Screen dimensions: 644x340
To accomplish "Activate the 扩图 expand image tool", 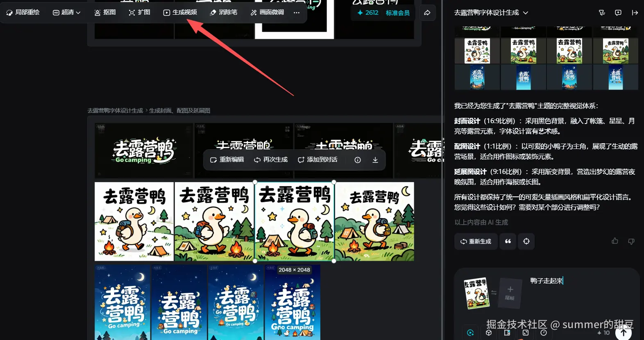I will click(139, 12).
